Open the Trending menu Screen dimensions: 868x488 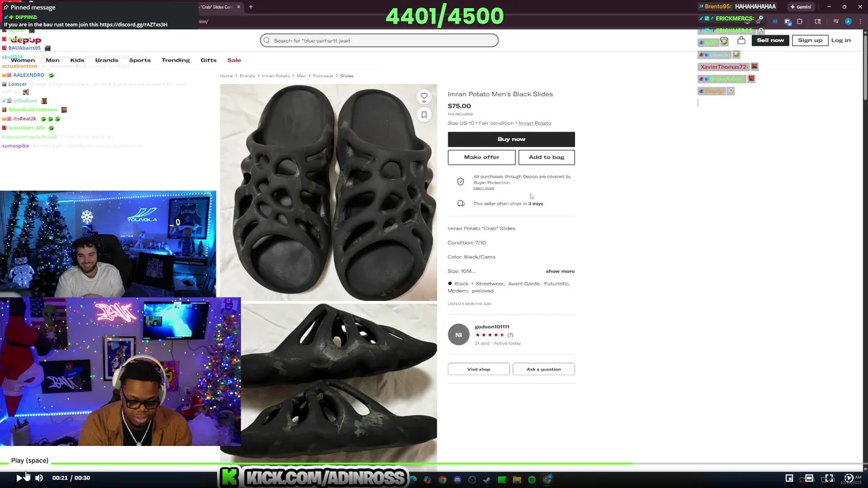click(x=176, y=60)
